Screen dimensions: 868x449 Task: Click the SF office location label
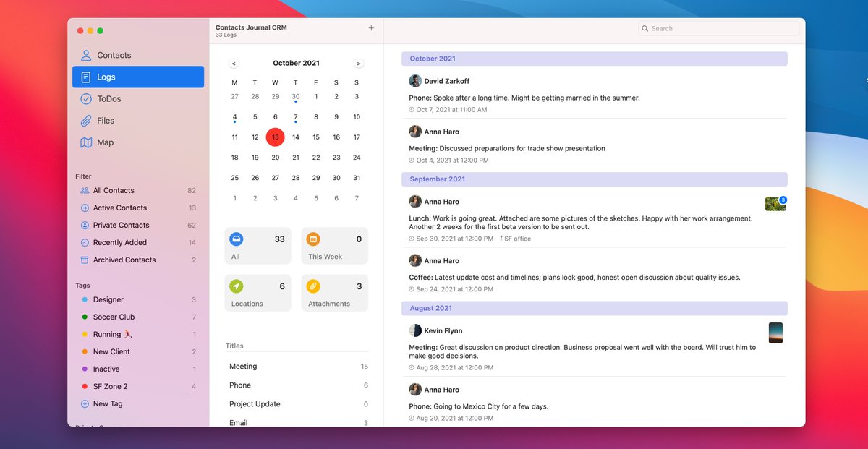coord(515,239)
